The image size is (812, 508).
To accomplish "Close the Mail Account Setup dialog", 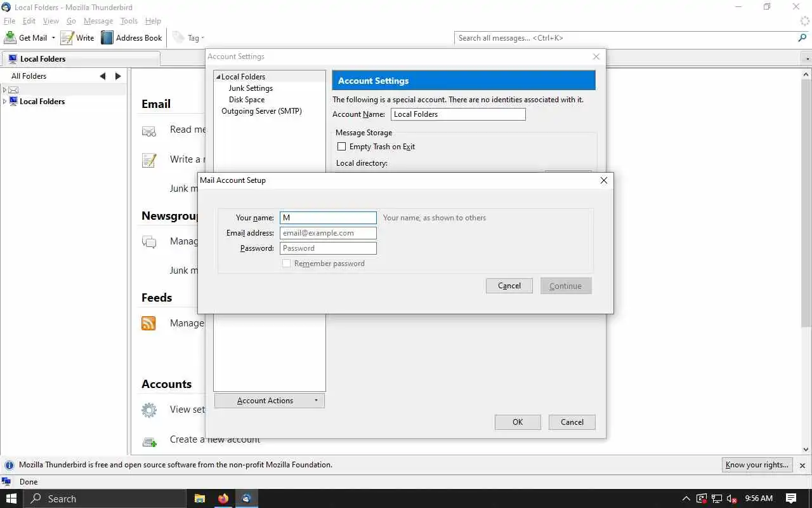I will 603,180.
